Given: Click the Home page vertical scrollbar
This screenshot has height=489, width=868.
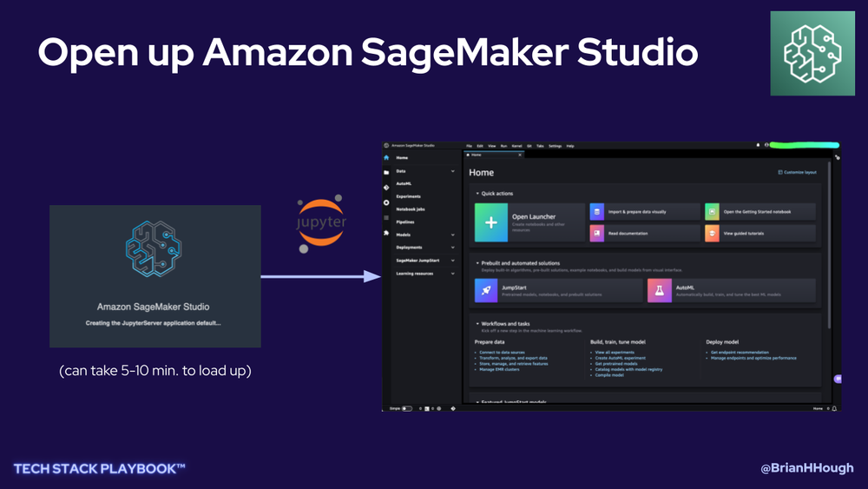Looking at the screenshot, I should pyautogui.click(x=829, y=245).
